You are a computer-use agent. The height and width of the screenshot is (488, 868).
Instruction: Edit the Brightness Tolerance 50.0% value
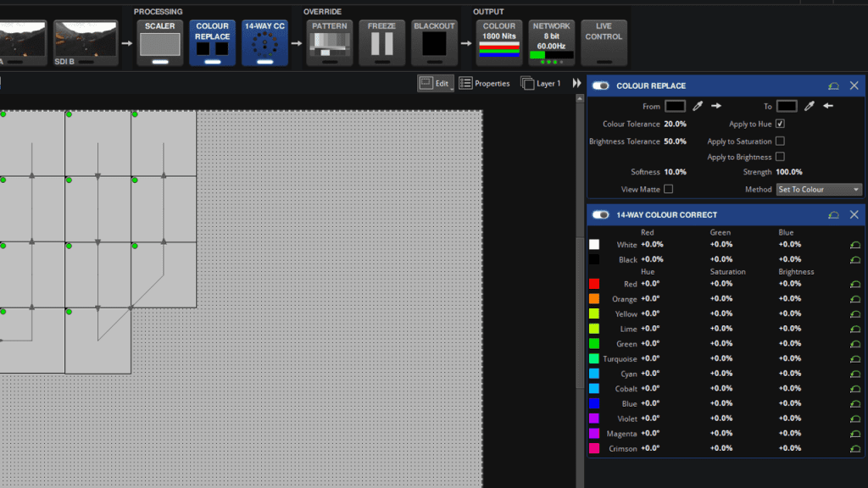(676, 141)
